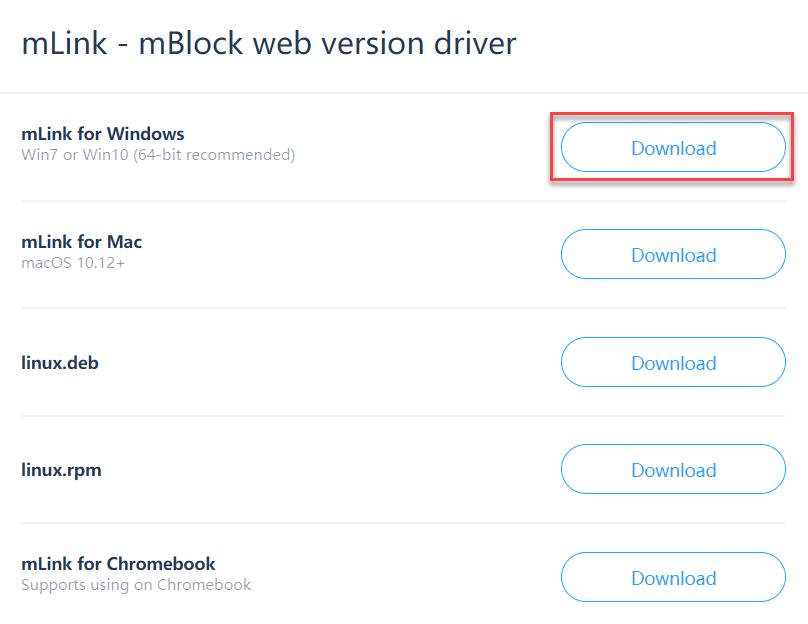Image resolution: width=808 pixels, height=624 pixels.
Task: Download mLink for Mac
Action: (673, 255)
